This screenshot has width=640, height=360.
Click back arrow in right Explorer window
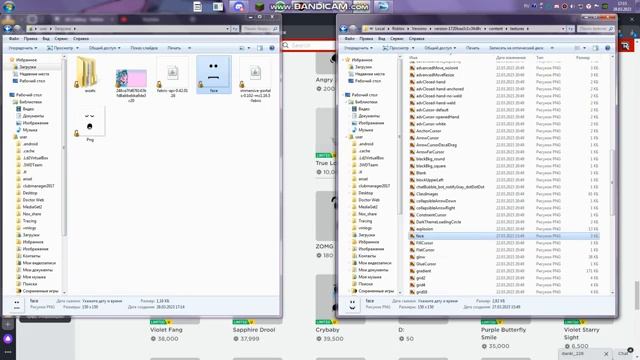[x=344, y=29]
